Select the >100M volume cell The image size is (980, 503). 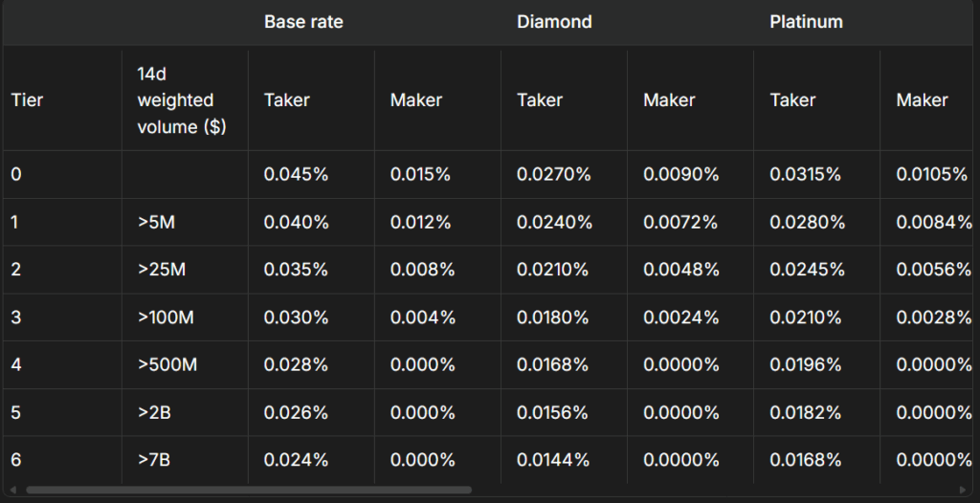pos(166,317)
